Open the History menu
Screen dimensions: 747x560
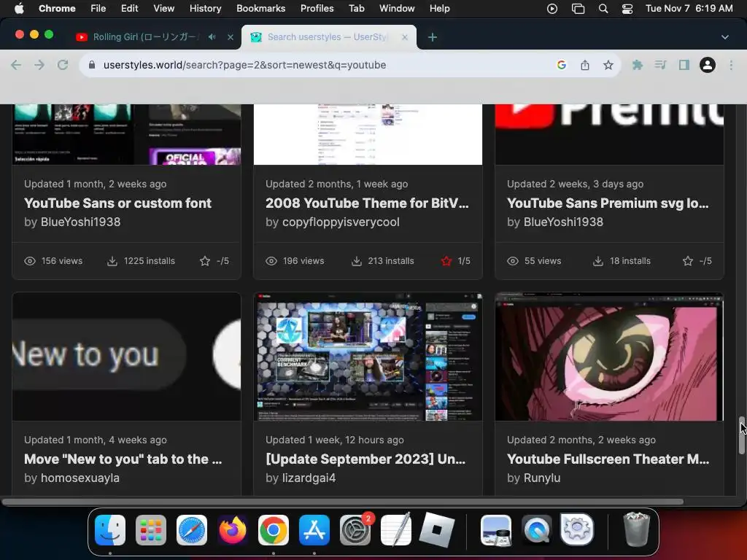pyautogui.click(x=205, y=9)
